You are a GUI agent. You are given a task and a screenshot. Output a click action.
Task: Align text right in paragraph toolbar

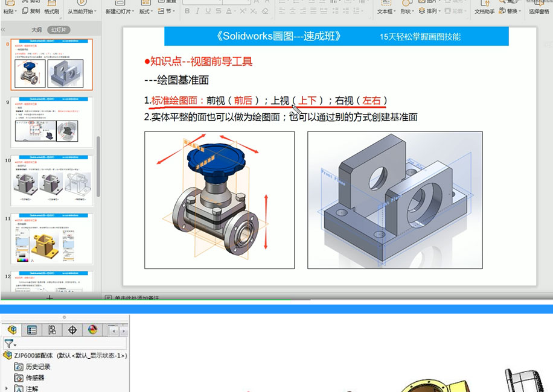(x=303, y=11)
